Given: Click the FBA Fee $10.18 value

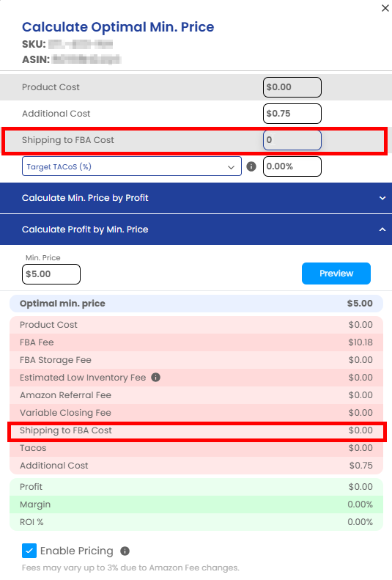Looking at the screenshot, I should coord(360,342).
